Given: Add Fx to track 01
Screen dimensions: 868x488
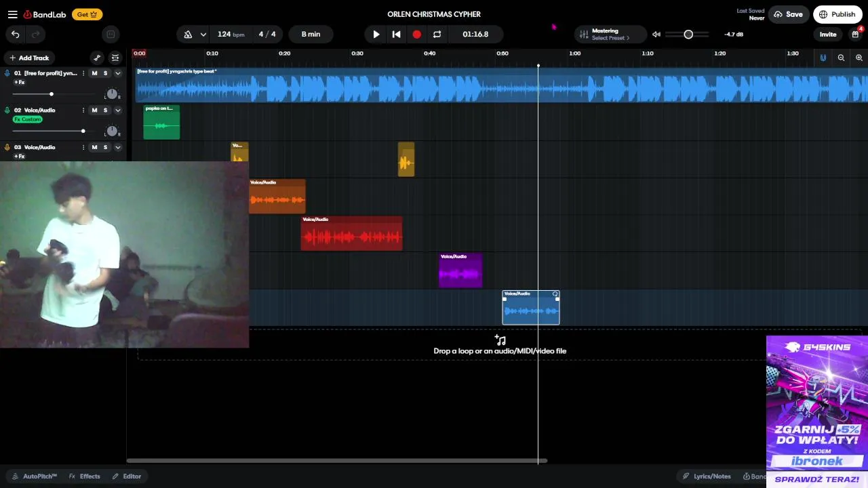Looking at the screenshot, I should (20, 82).
